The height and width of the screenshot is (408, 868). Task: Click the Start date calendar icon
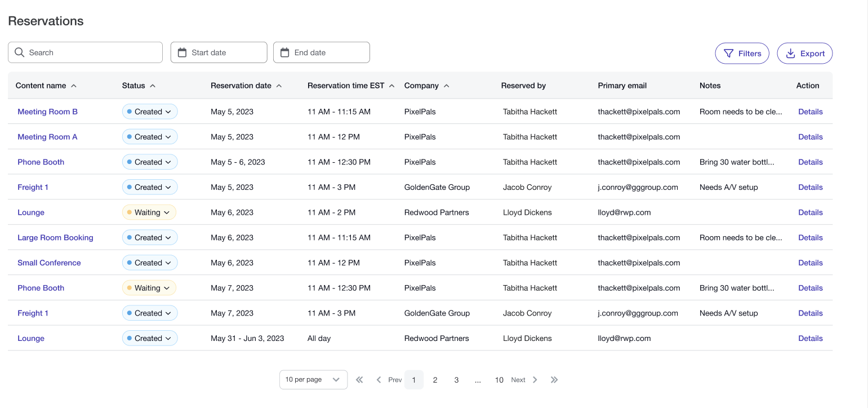pos(182,52)
